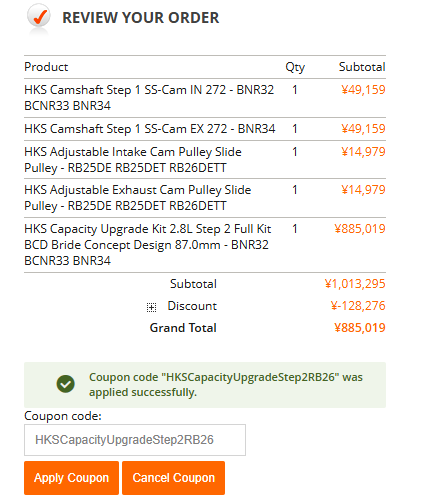This screenshot has height=496, width=421.
Task: Click the Grand Total amount ¥885,019
Action: tap(360, 328)
